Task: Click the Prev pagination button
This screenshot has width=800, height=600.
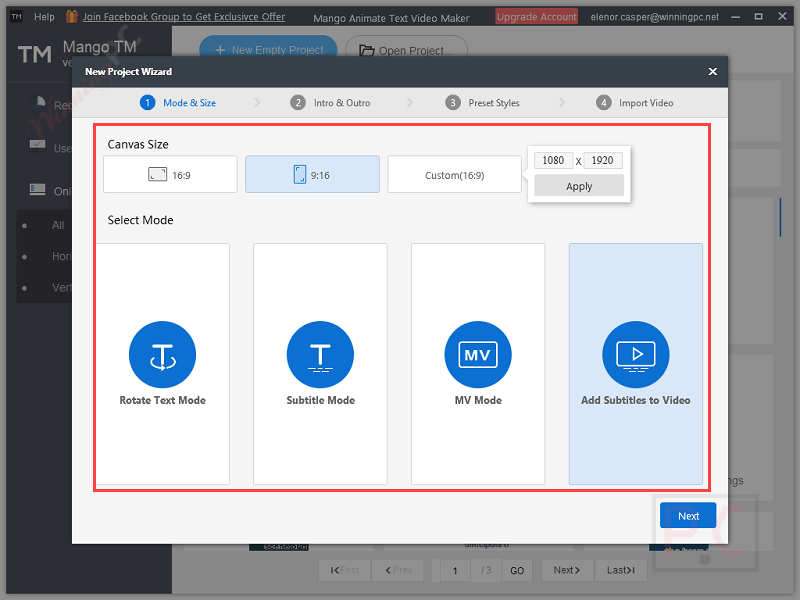Action: click(398, 570)
